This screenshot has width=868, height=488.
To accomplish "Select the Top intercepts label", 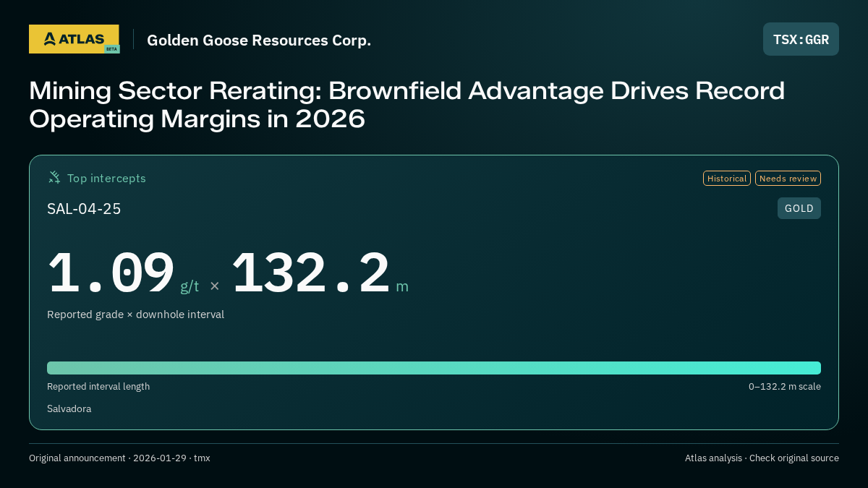I will click(x=106, y=178).
